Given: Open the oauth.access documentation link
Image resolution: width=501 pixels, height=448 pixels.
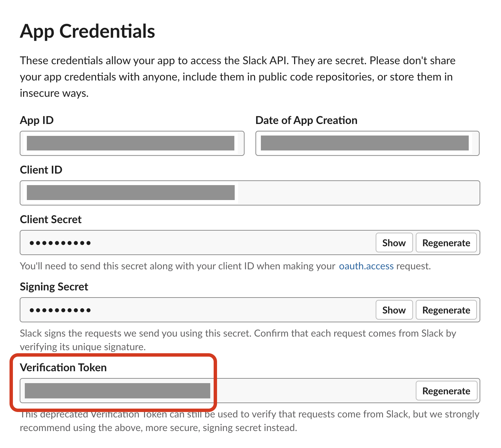Looking at the screenshot, I should tap(366, 266).
